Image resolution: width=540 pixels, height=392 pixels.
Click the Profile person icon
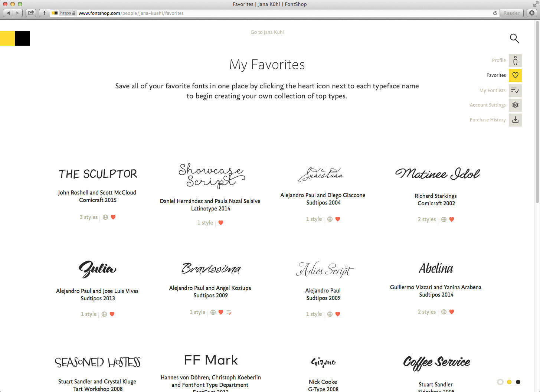(x=515, y=61)
